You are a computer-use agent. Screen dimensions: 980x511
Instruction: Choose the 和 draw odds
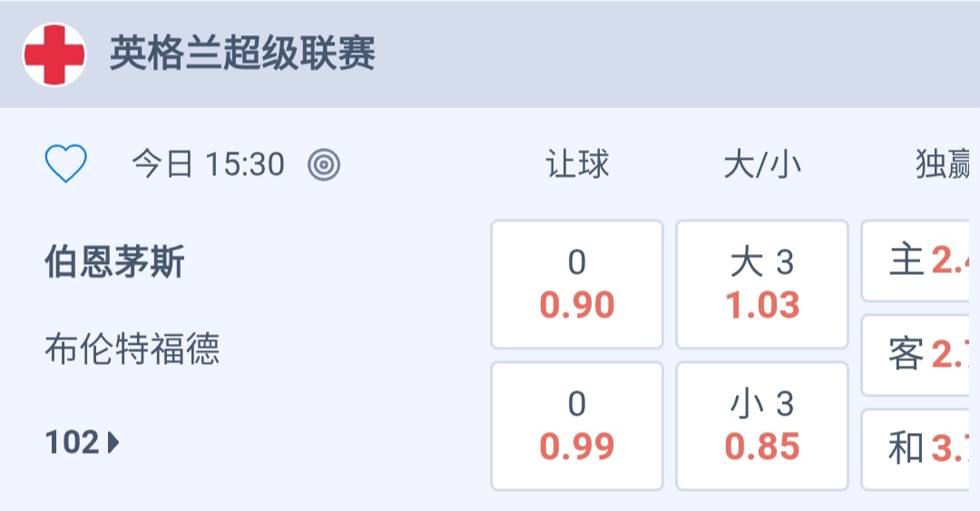921,448
